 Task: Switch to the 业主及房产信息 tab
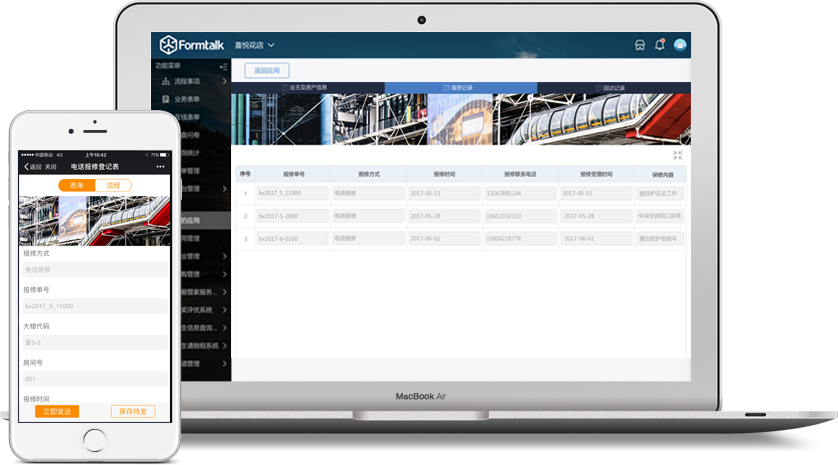tap(308, 88)
